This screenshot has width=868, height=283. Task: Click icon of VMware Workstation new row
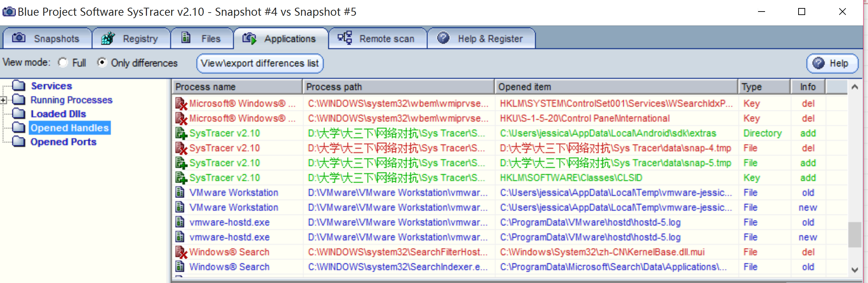(180, 207)
